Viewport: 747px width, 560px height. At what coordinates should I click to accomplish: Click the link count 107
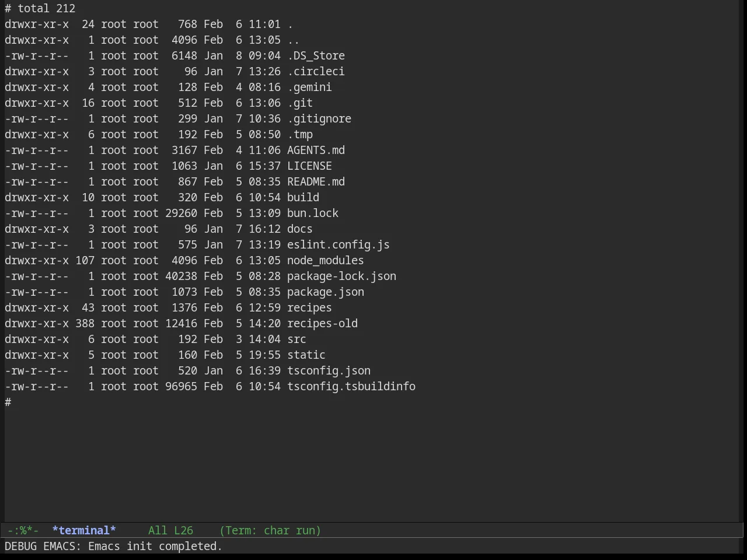point(85,260)
